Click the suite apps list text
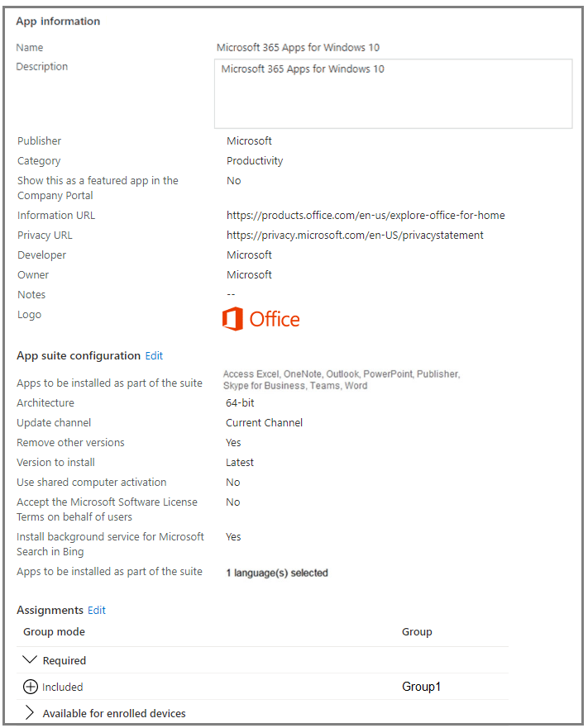The image size is (588, 728). (x=342, y=380)
